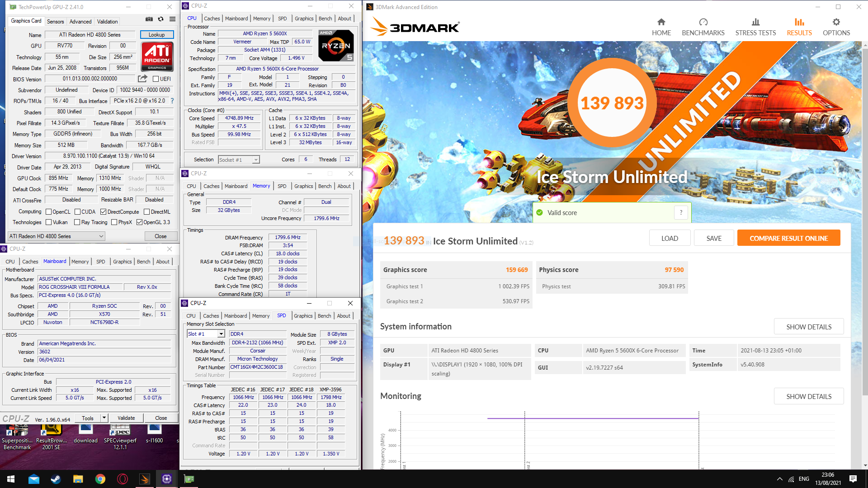Open Superposition Benchmark desktop shortcut
The width and height of the screenshot is (868, 488).
click(17, 436)
